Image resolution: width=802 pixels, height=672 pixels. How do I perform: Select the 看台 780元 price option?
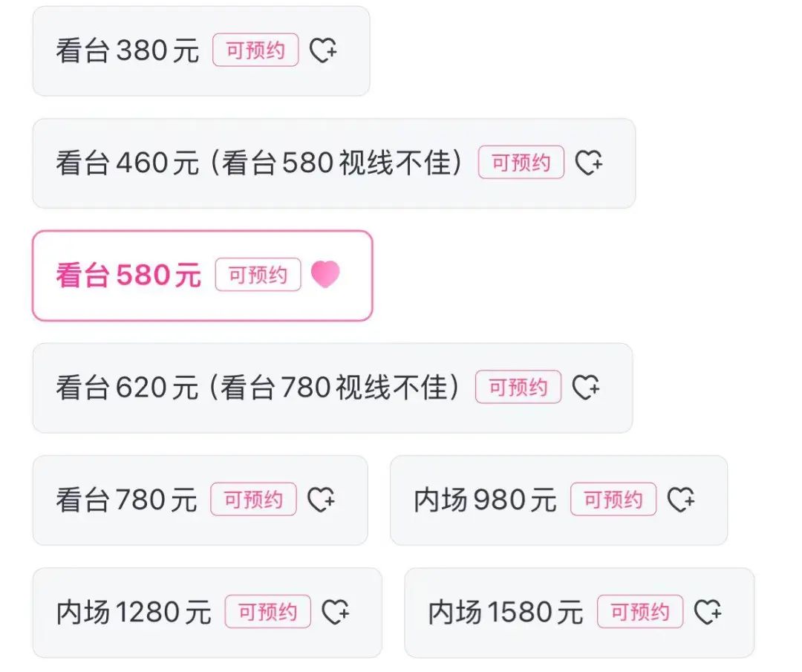click(x=200, y=500)
